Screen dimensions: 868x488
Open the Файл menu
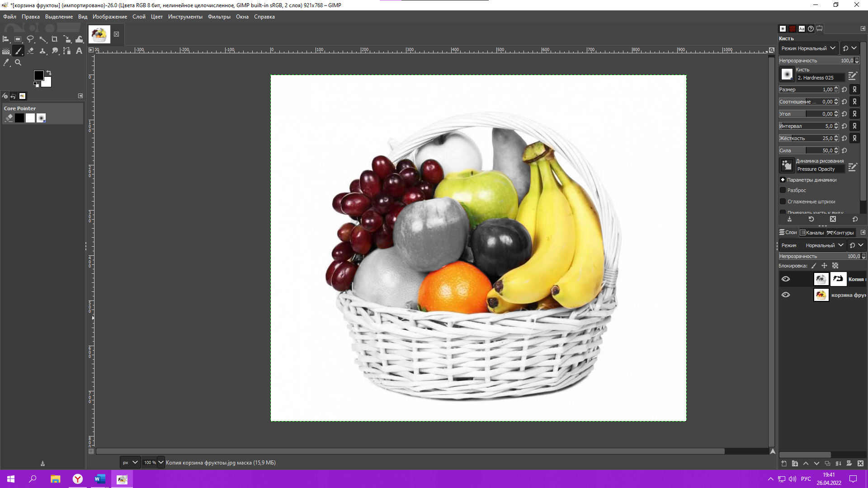(9, 17)
